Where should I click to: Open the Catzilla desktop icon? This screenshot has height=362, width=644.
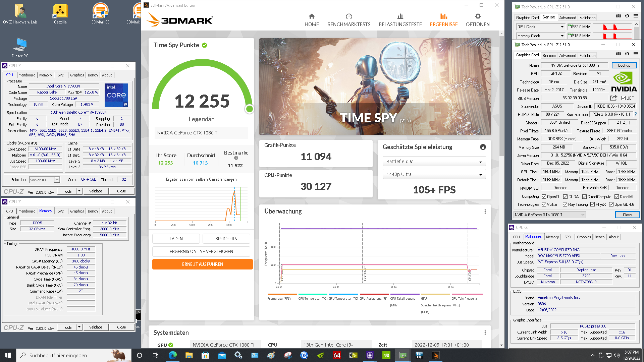pos(60,14)
